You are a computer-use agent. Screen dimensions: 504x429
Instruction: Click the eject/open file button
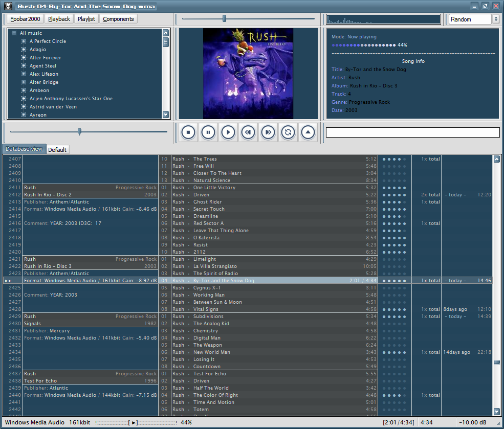(308, 132)
